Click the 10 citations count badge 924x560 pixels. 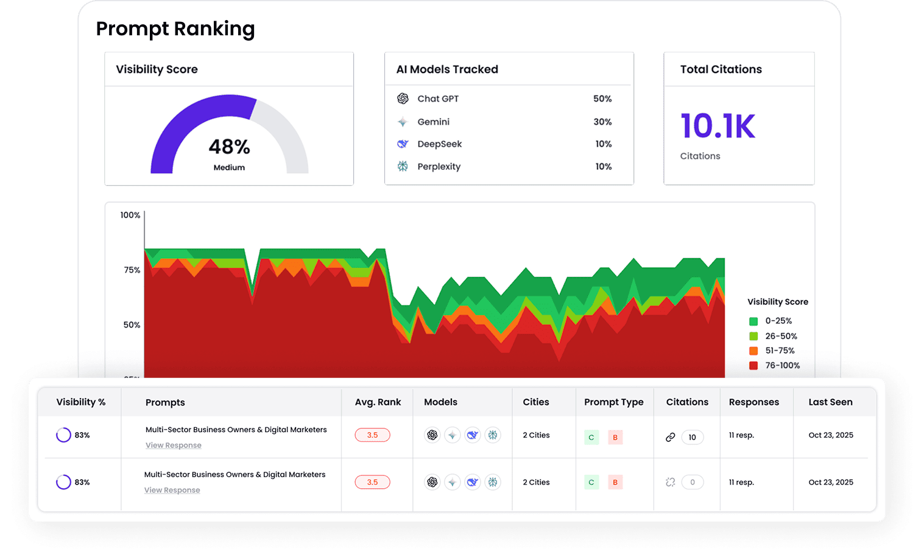(692, 437)
